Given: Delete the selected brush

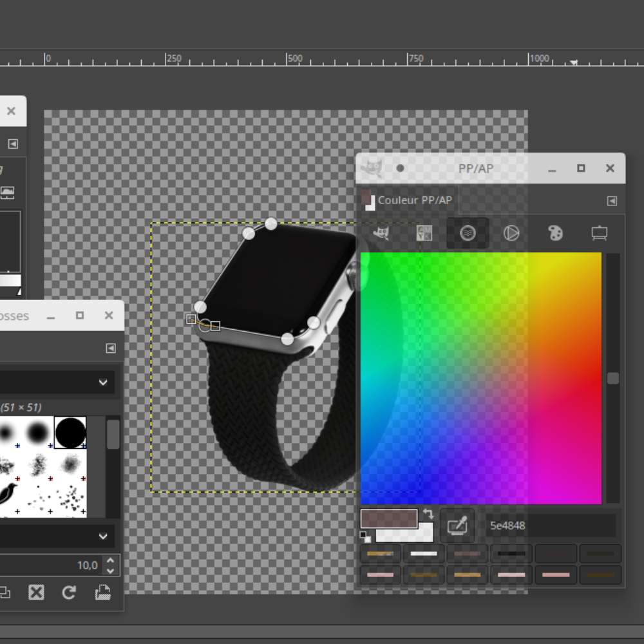Looking at the screenshot, I should pos(36,592).
